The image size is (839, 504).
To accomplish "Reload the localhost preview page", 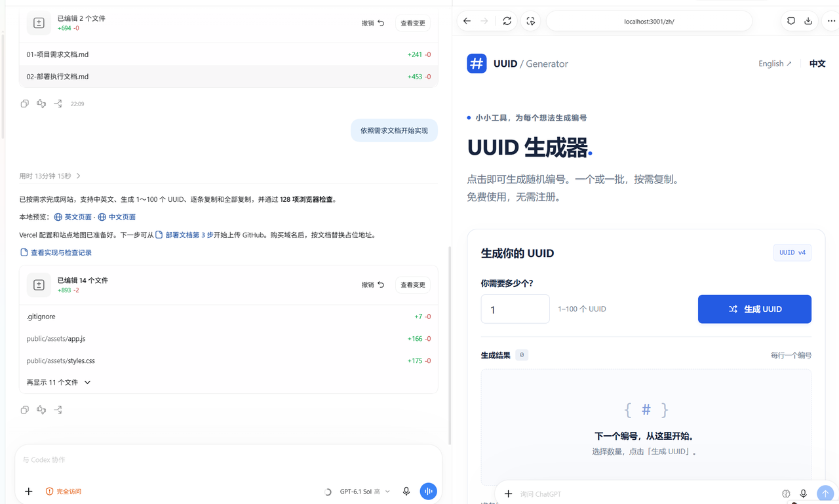I will (x=507, y=21).
